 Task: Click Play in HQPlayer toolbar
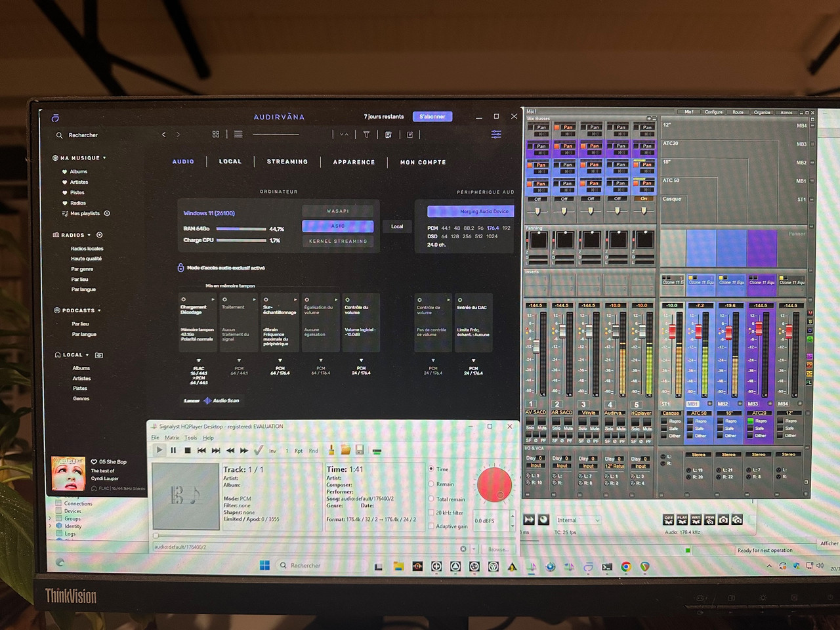coord(159,450)
